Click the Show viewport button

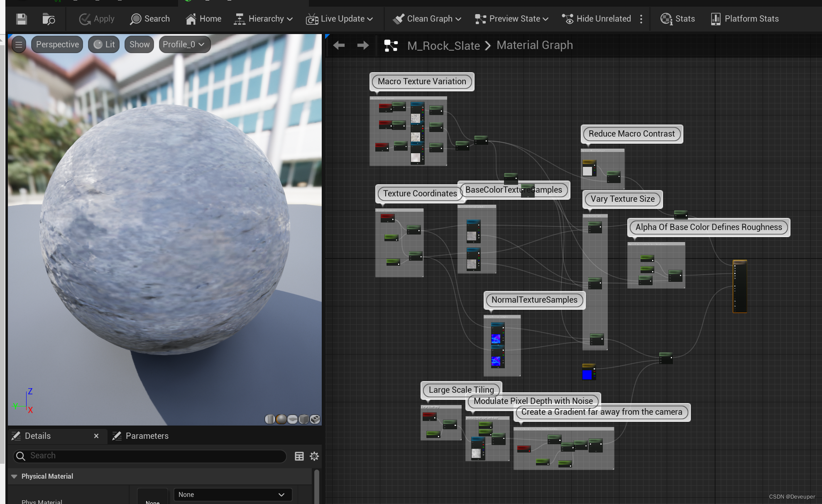pyautogui.click(x=139, y=44)
